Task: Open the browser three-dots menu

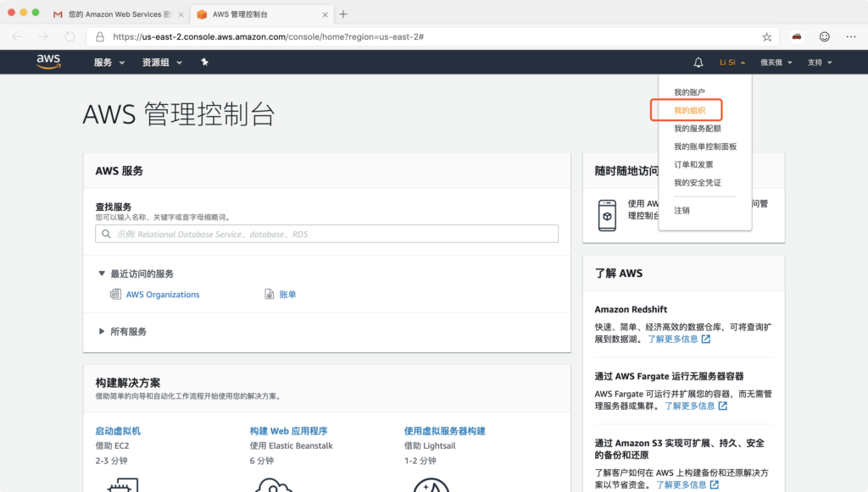Action: click(x=851, y=36)
